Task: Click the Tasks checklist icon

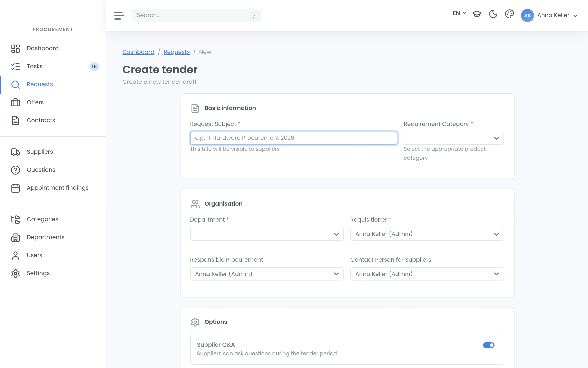Action: [x=16, y=66]
